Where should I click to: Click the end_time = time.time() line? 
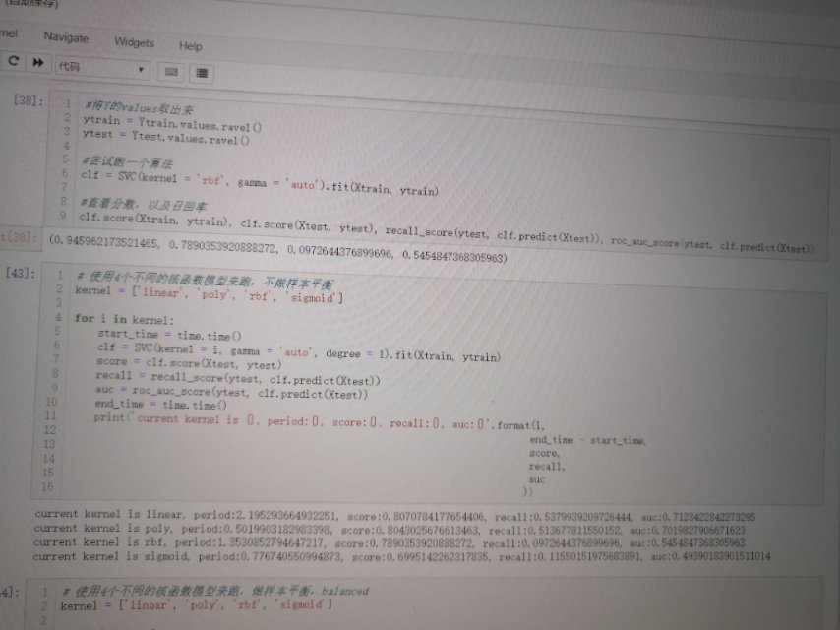160,404
